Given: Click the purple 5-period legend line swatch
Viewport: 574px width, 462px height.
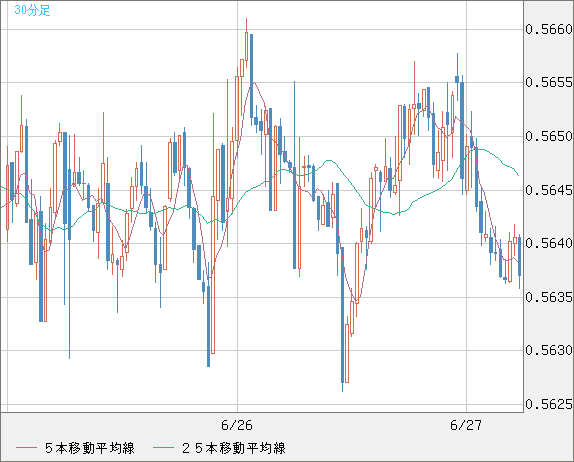Looking at the screenshot, I should pos(26,448).
